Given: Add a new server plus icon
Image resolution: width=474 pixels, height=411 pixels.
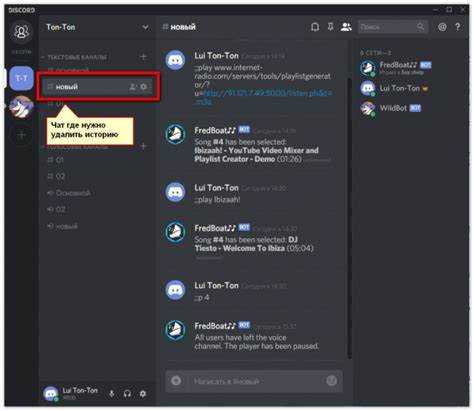Looking at the screenshot, I should (x=21, y=135).
